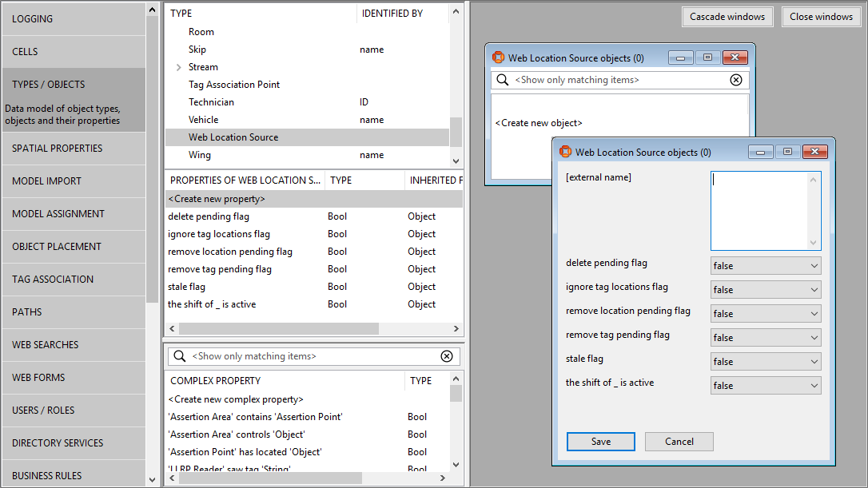Viewport: 868px width, 488px height.
Task: Open the BUSINESS RULES section
Action: pos(74,474)
